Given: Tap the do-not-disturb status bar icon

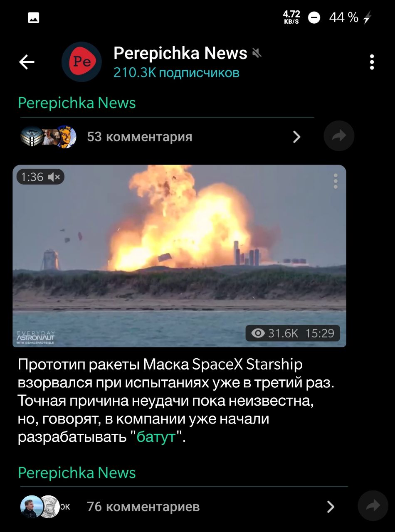Looking at the screenshot, I should coord(314,17).
